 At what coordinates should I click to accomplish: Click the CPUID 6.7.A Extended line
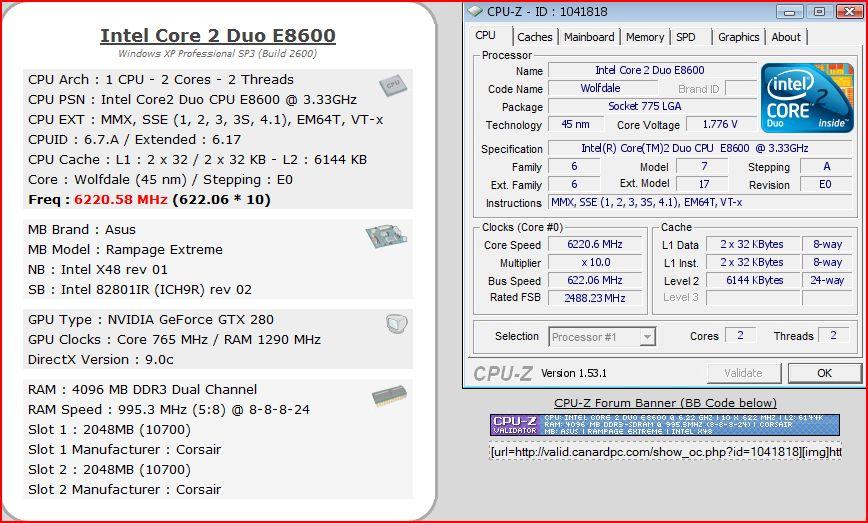tap(135, 139)
